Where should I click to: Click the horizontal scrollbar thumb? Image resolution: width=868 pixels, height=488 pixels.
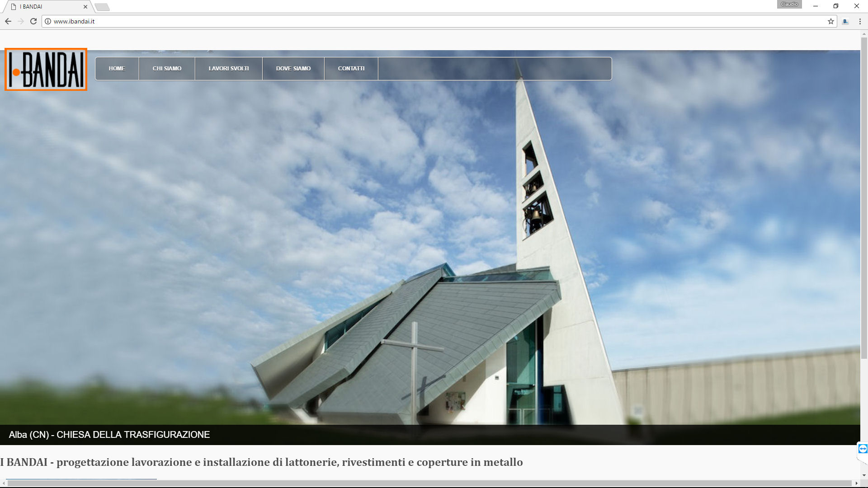coord(429,483)
